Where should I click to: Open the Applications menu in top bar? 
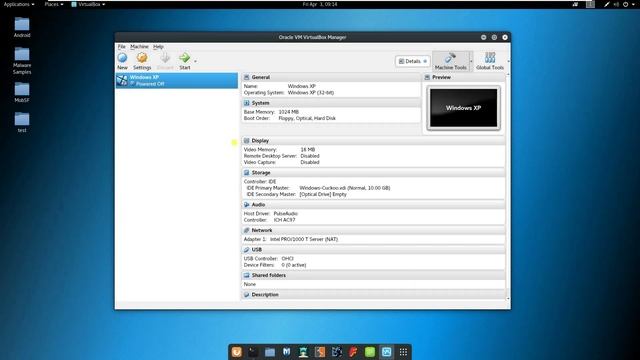click(x=19, y=4)
